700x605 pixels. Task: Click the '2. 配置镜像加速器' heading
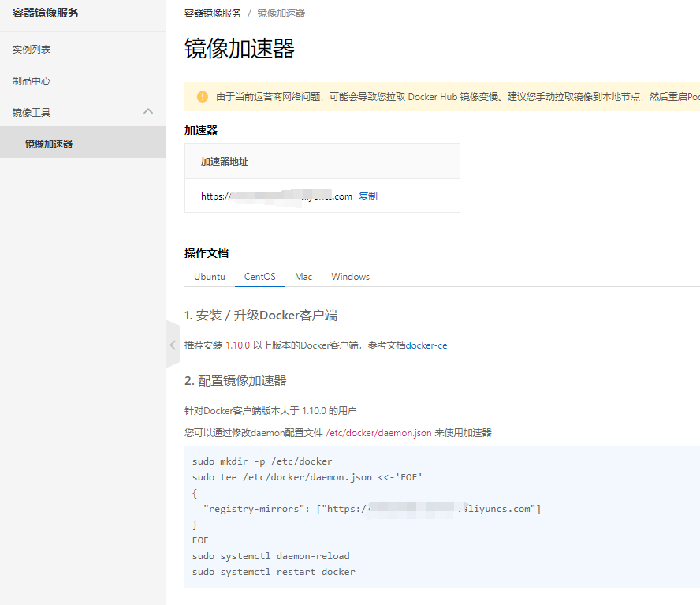point(235,381)
